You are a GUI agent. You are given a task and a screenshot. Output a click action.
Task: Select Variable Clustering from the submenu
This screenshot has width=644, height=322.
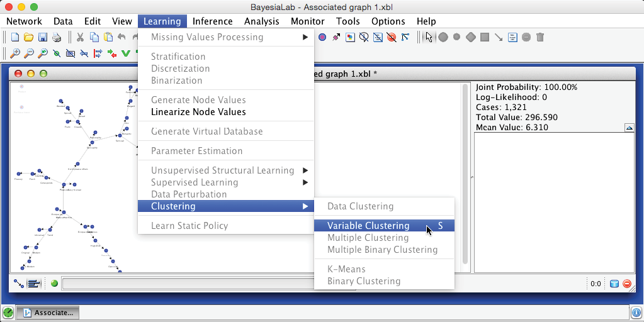(x=368, y=226)
